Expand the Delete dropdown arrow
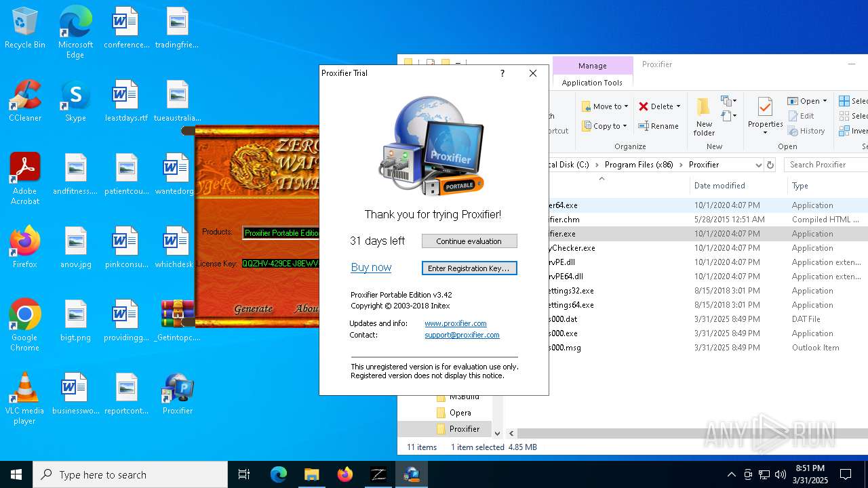The width and height of the screenshot is (868, 488). 679,106
